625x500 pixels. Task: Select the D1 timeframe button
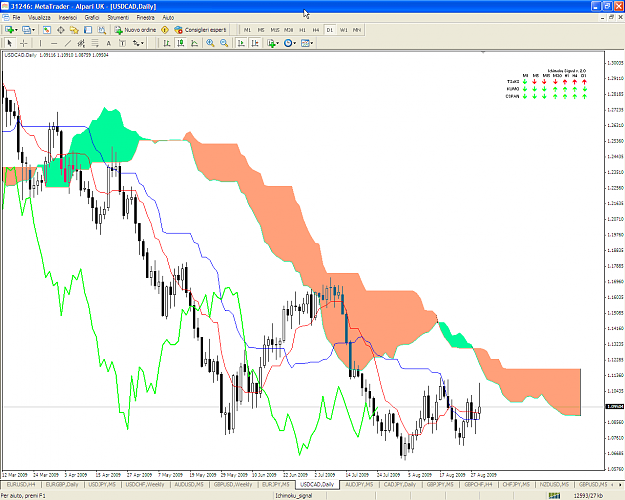pyautogui.click(x=330, y=30)
